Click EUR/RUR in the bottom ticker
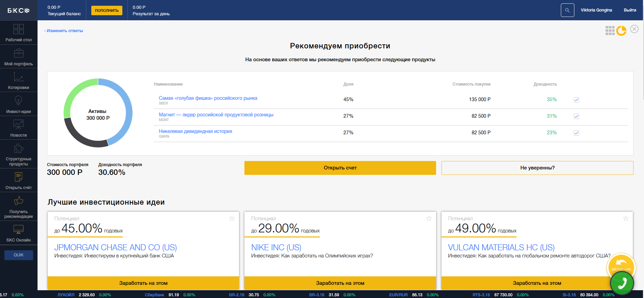Viewport: 644px width, 298px height. (398, 295)
